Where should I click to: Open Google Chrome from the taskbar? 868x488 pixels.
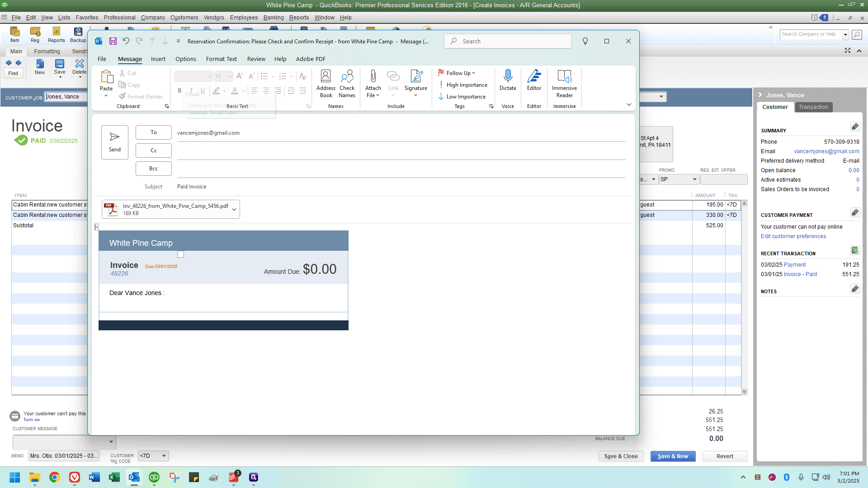click(55, 477)
